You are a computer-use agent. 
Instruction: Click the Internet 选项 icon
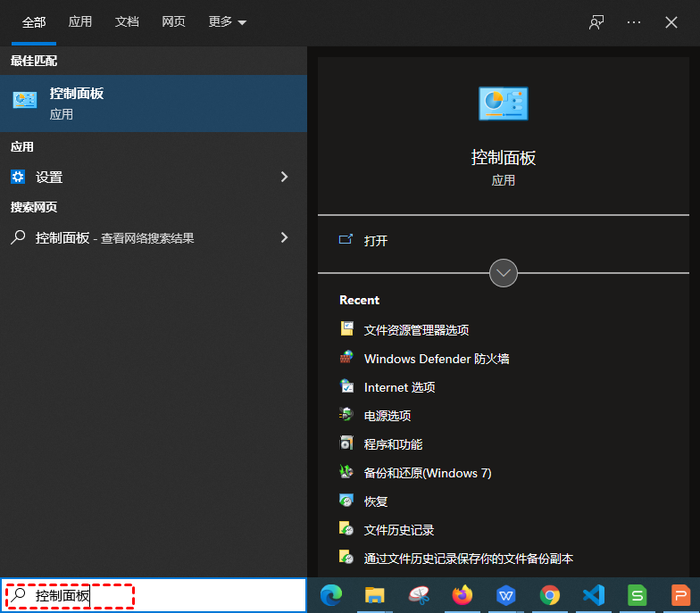coord(346,385)
